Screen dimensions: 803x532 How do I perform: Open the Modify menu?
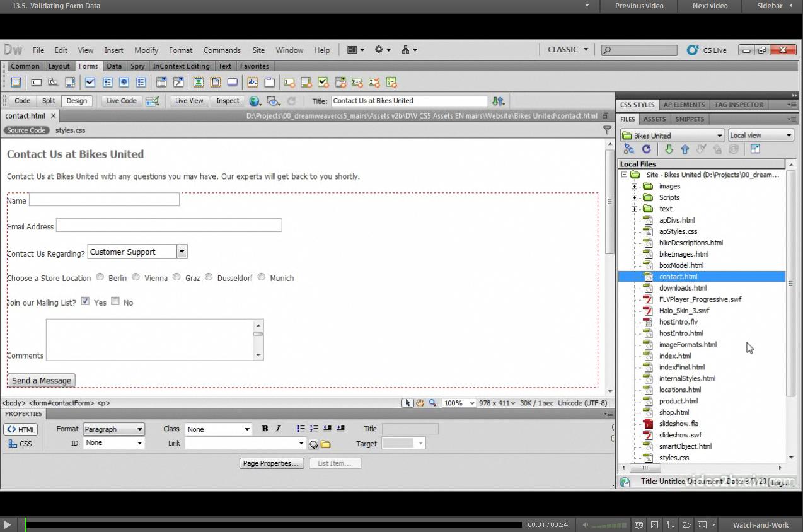tap(146, 50)
